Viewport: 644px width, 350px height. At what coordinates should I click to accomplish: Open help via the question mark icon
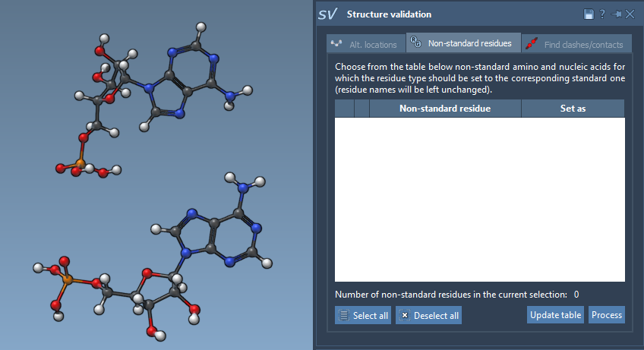click(x=602, y=14)
